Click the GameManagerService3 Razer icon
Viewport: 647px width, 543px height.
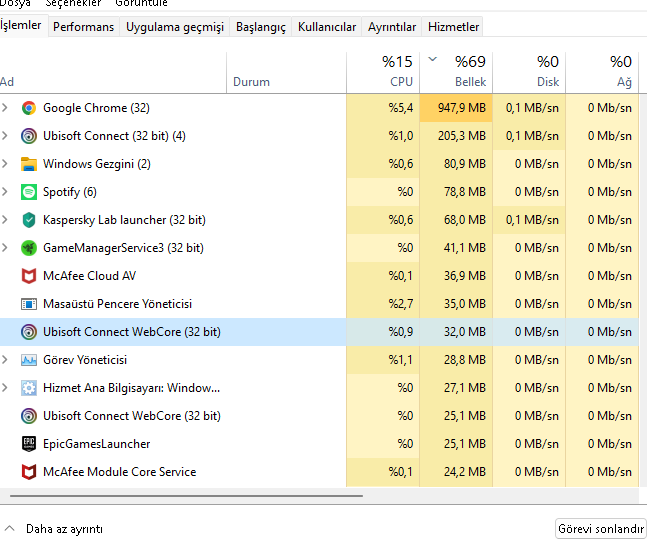tap(29, 248)
